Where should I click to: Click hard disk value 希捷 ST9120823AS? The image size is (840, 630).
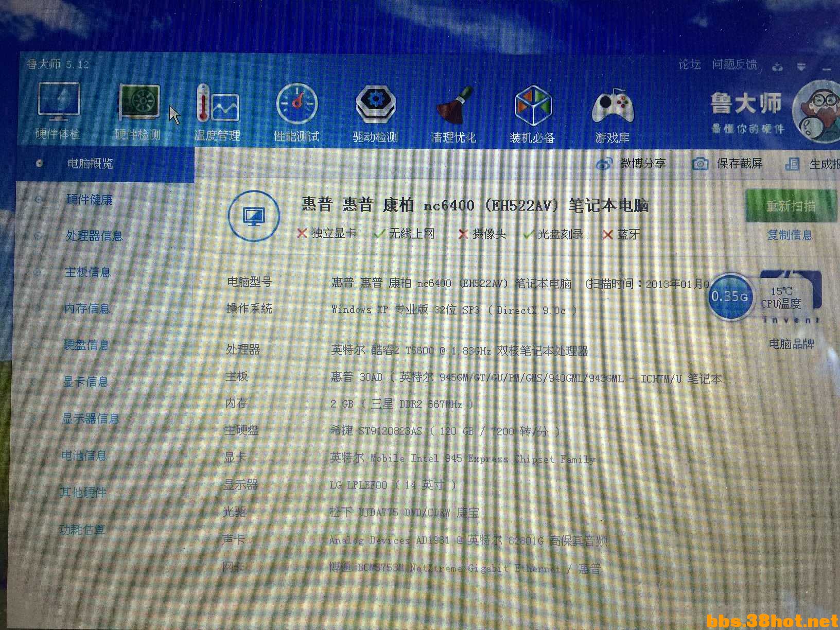445,431
